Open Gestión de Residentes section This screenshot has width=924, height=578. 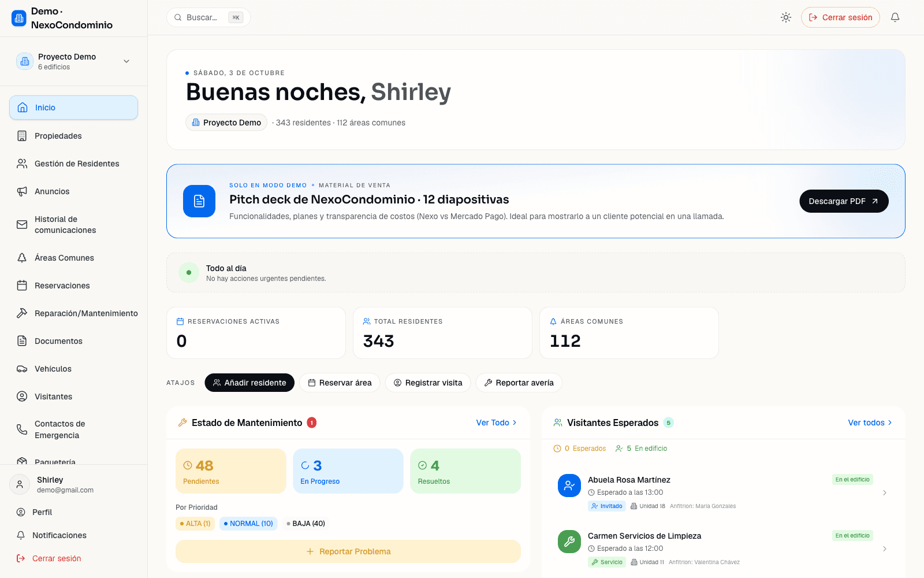tap(74, 164)
